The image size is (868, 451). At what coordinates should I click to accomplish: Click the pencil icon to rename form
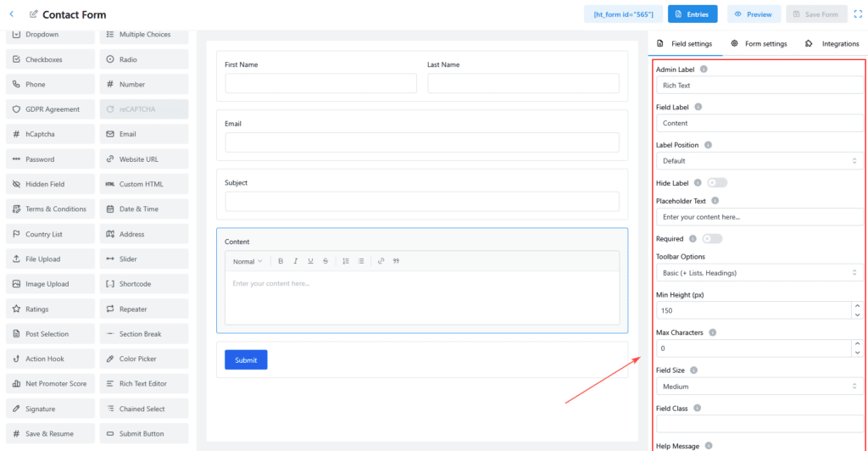coord(34,14)
